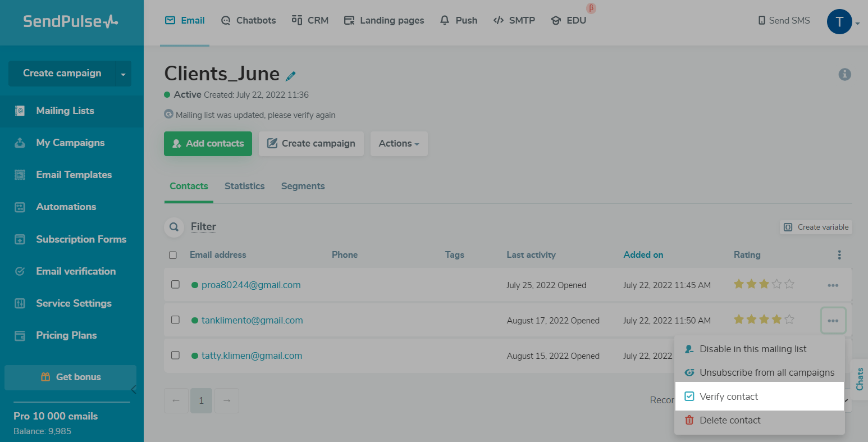Click the re-verify icon beside mailing list message

pos(168,114)
